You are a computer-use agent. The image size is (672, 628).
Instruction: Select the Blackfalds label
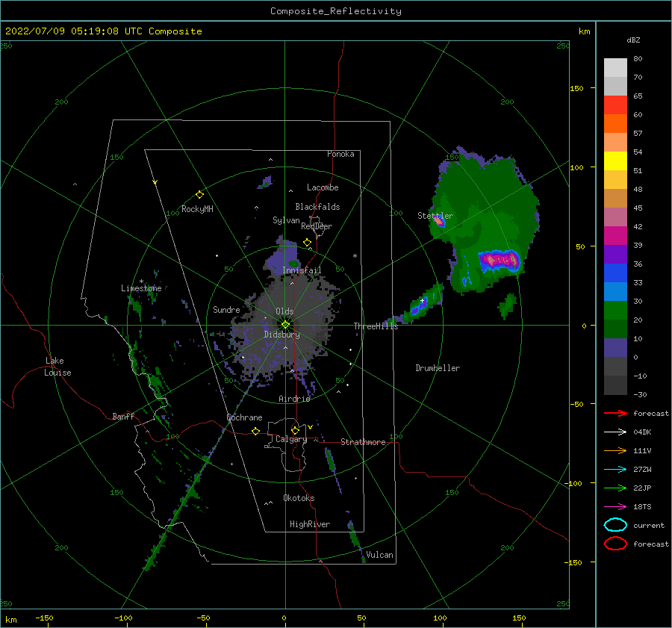pos(317,207)
